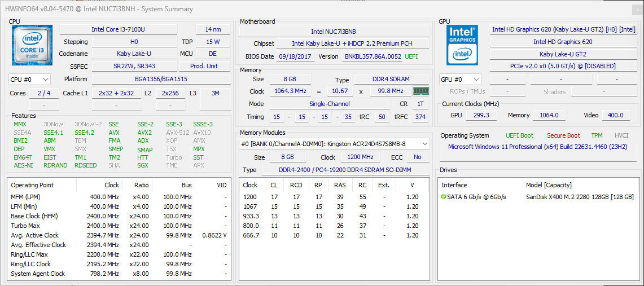Image resolution: width=644 pixels, height=286 pixels.
Task: Select the 666.7 memory timing row
Action: [334, 235]
